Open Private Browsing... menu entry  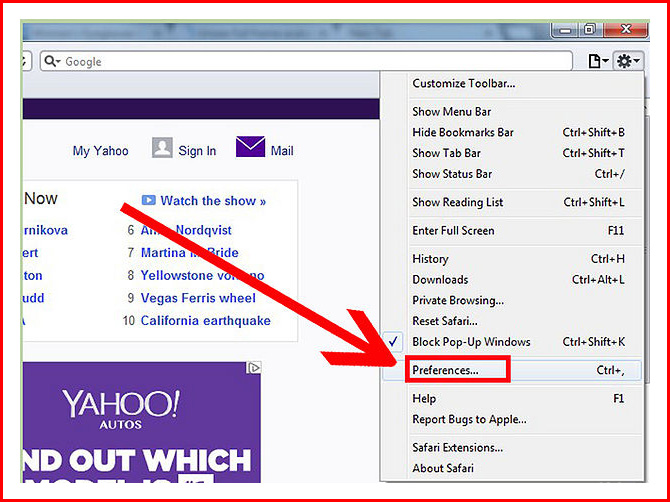click(458, 300)
